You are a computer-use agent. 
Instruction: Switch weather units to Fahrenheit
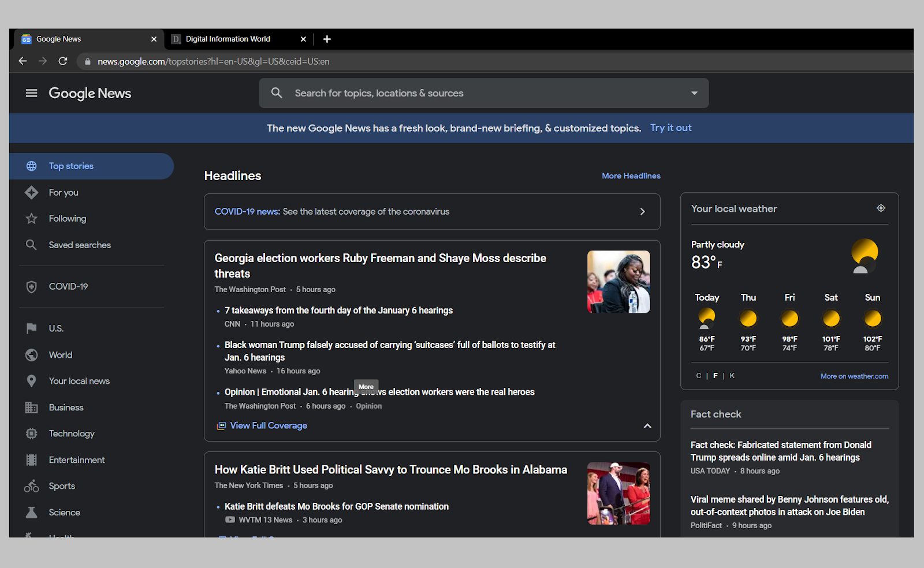coord(716,376)
